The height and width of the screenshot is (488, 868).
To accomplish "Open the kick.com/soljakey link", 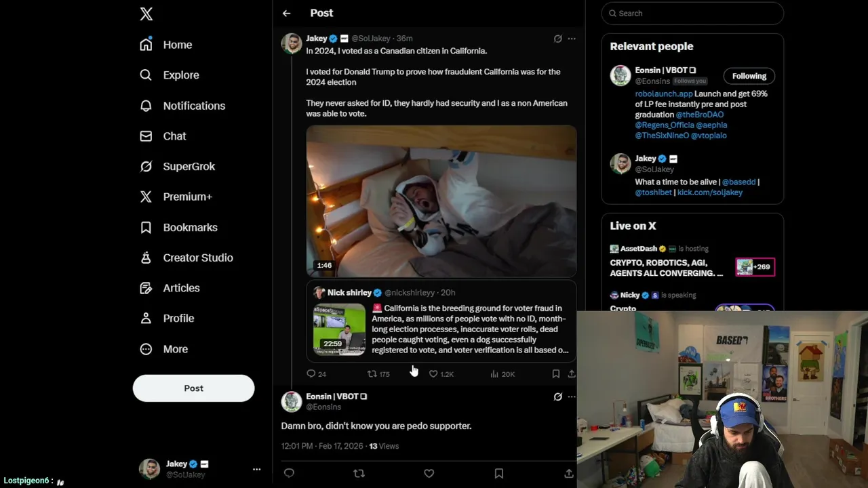I will pyautogui.click(x=709, y=192).
